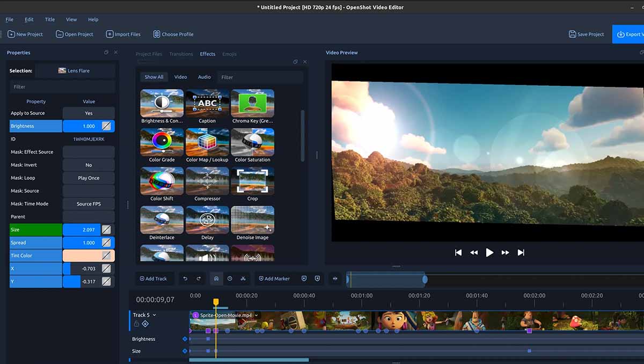This screenshot has height=364, width=644.
Task: Select the Denoise Image effect
Action: pyautogui.click(x=252, y=223)
